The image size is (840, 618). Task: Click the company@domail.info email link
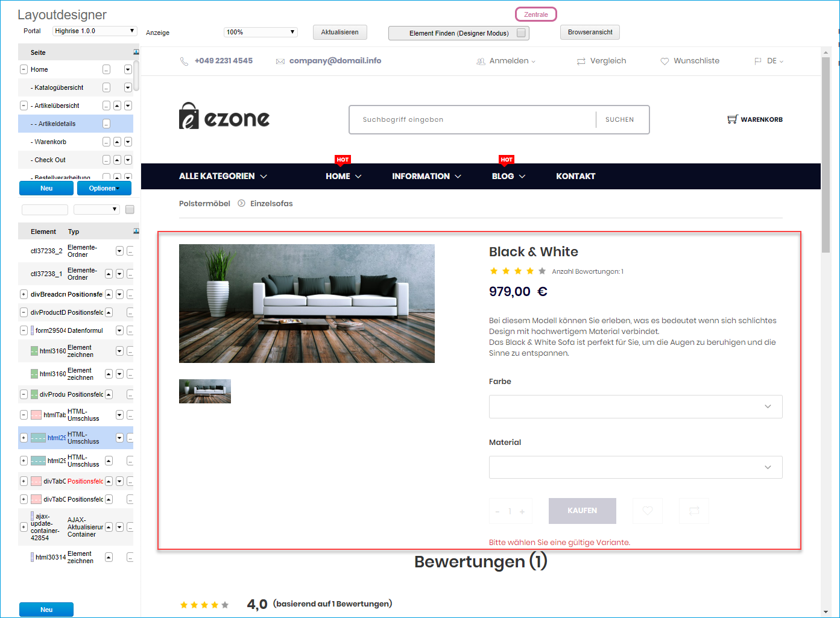[335, 60]
